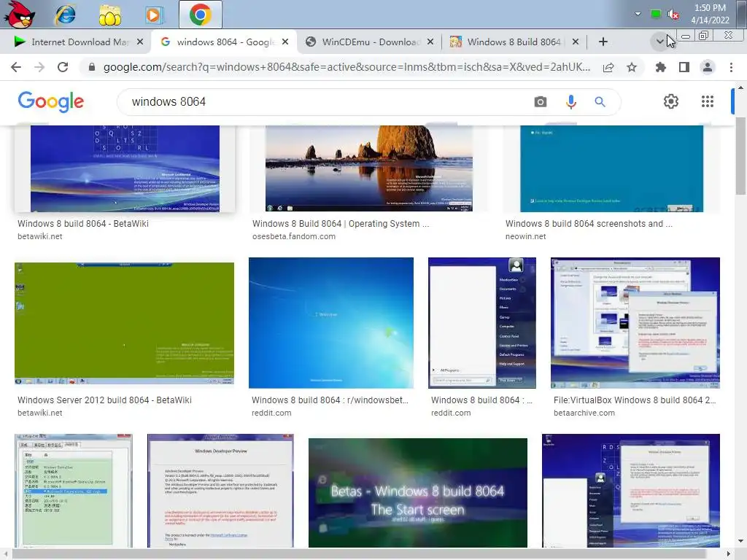Click the windows 8064 search box
The height and width of the screenshot is (560, 747).
(329, 102)
